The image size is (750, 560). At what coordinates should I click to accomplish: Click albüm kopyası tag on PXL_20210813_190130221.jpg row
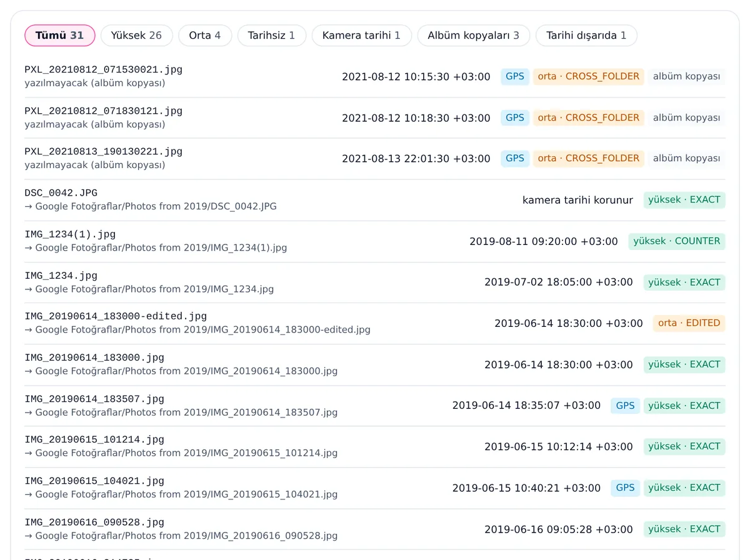[687, 158]
